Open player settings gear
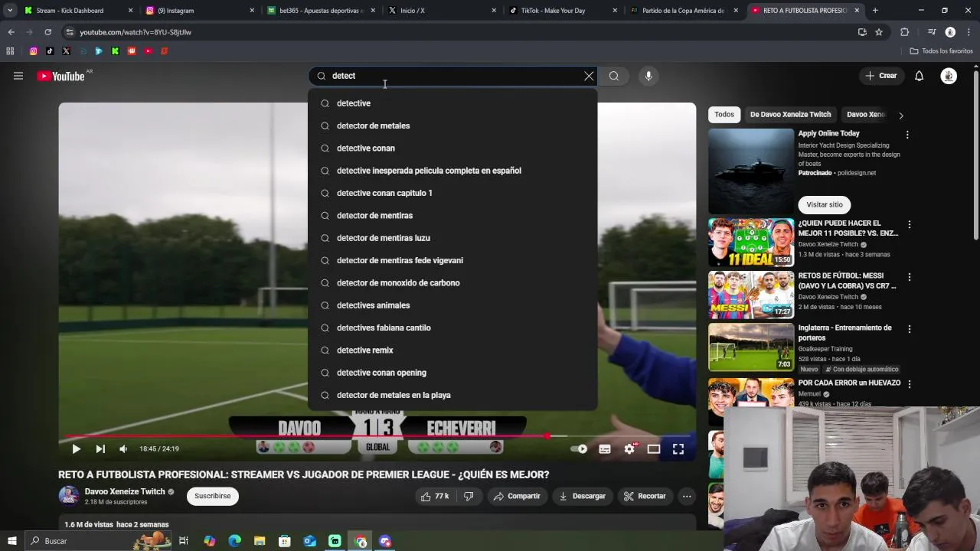The width and height of the screenshot is (980, 551). pyautogui.click(x=629, y=449)
